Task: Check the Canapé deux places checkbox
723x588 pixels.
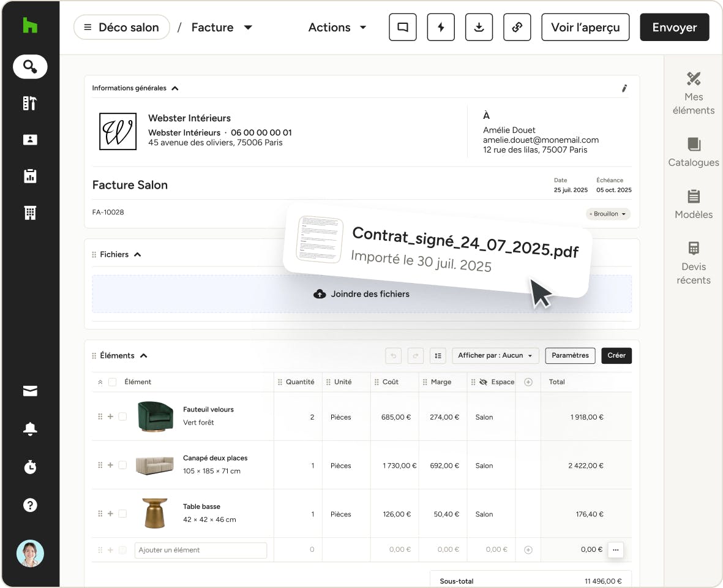Action: [x=122, y=466]
